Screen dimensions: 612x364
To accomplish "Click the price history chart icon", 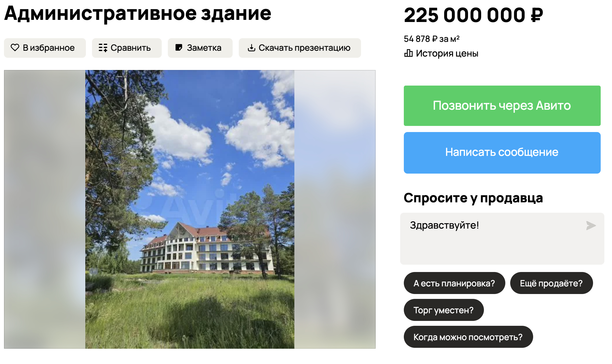I will pos(408,53).
